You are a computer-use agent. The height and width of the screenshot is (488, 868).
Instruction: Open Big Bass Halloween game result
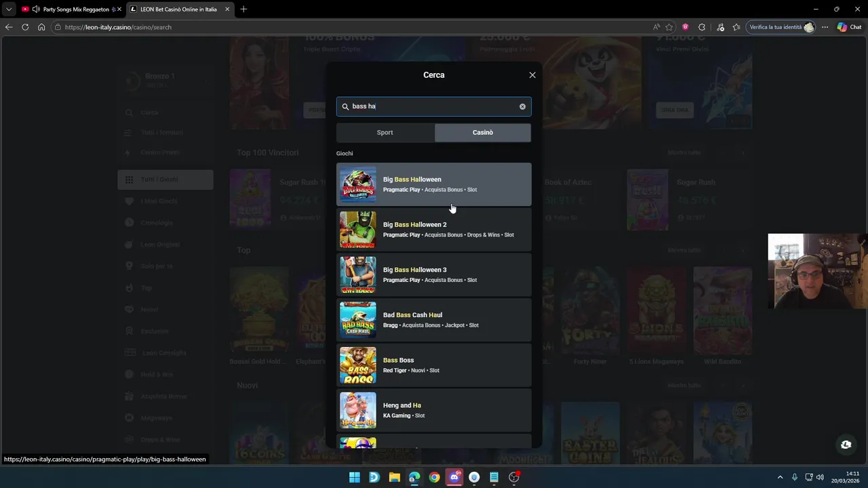tap(434, 184)
